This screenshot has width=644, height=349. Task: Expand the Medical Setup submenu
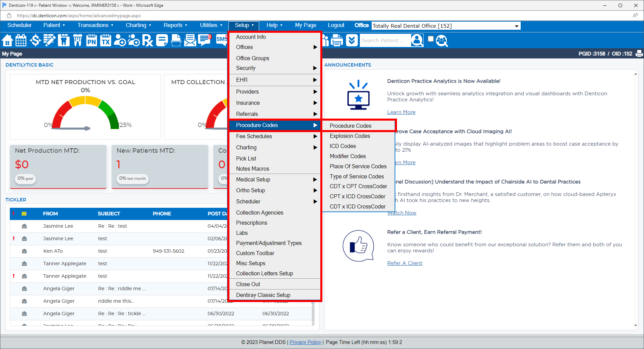click(275, 180)
